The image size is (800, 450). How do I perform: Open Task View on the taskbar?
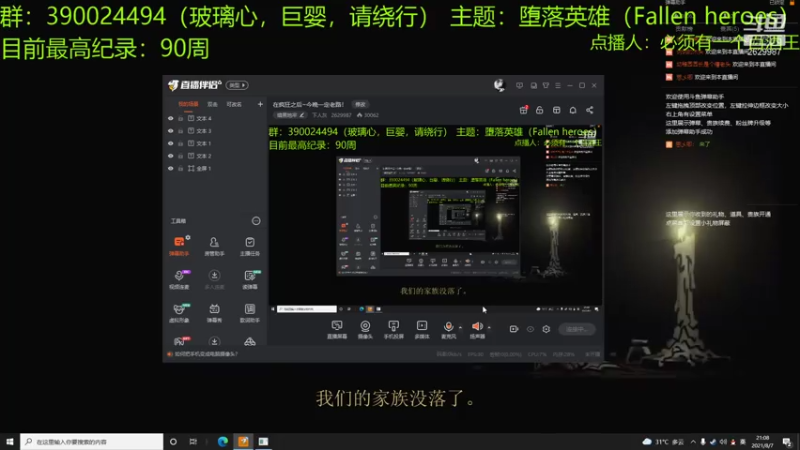tap(193, 441)
